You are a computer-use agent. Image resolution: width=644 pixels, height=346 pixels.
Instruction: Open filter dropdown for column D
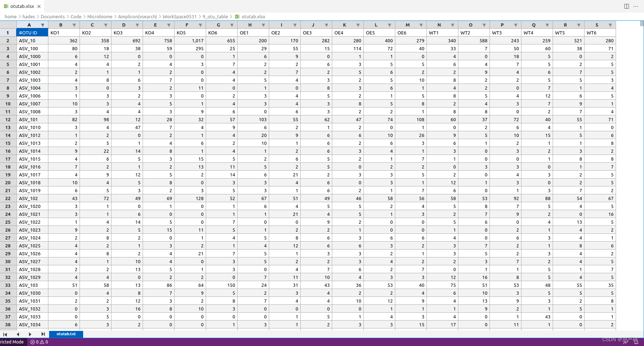click(x=137, y=25)
